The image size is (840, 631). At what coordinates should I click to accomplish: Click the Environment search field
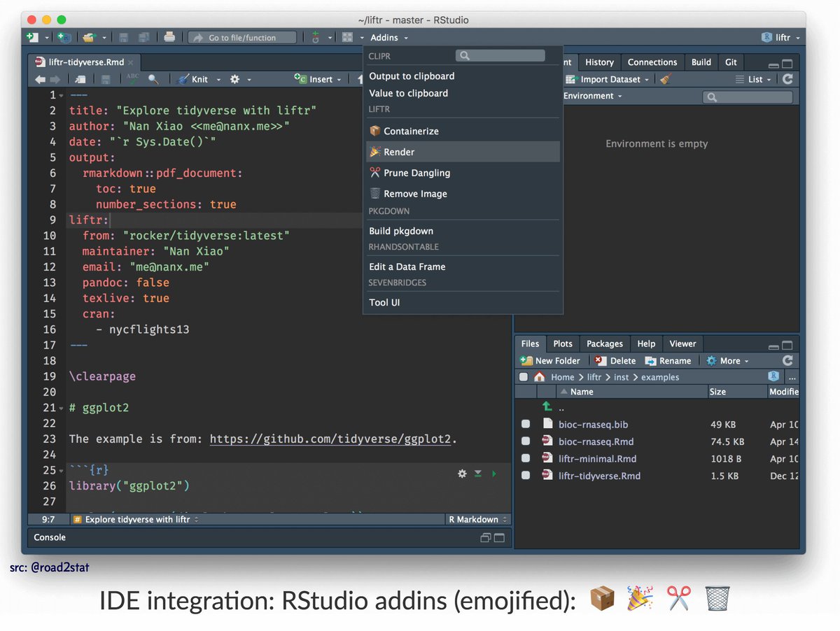pos(748,97)
